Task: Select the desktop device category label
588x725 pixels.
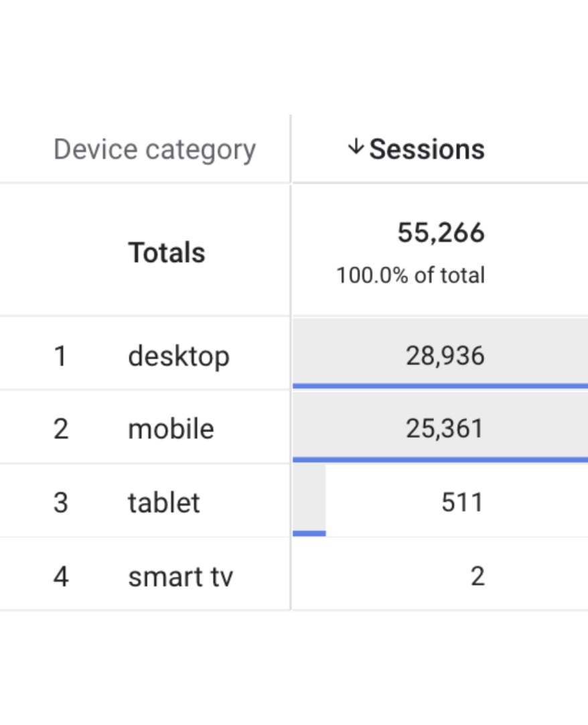Action: 178,356
